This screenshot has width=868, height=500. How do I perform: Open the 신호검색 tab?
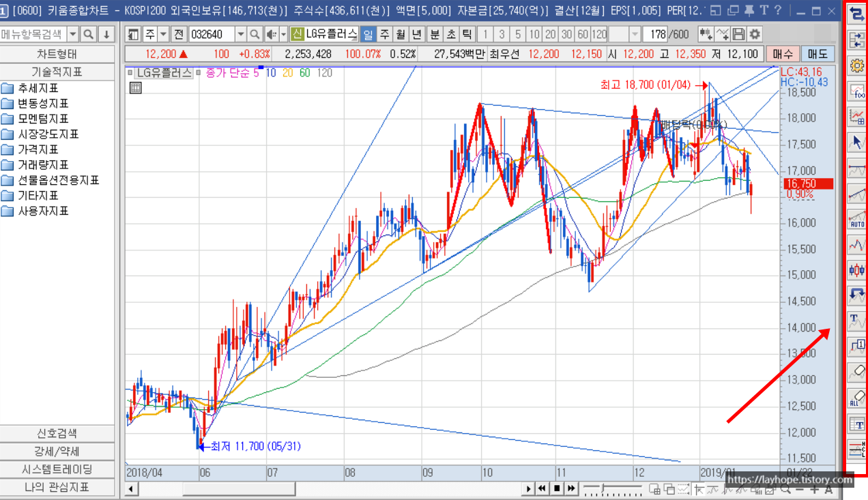tap(57, 433)
